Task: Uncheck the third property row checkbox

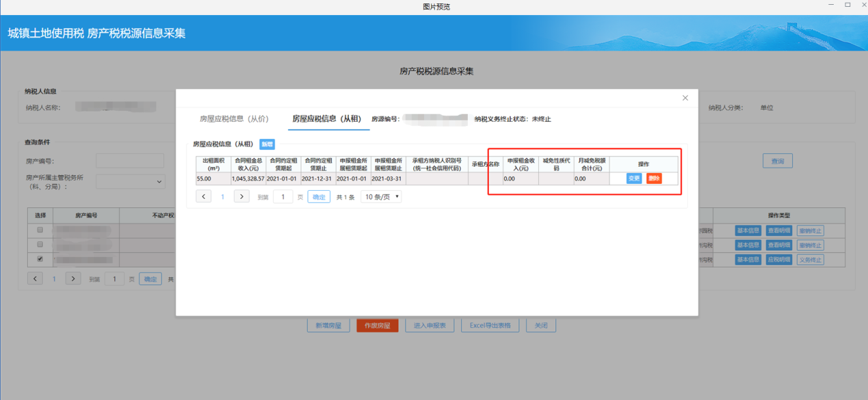Action: [40, 259]
